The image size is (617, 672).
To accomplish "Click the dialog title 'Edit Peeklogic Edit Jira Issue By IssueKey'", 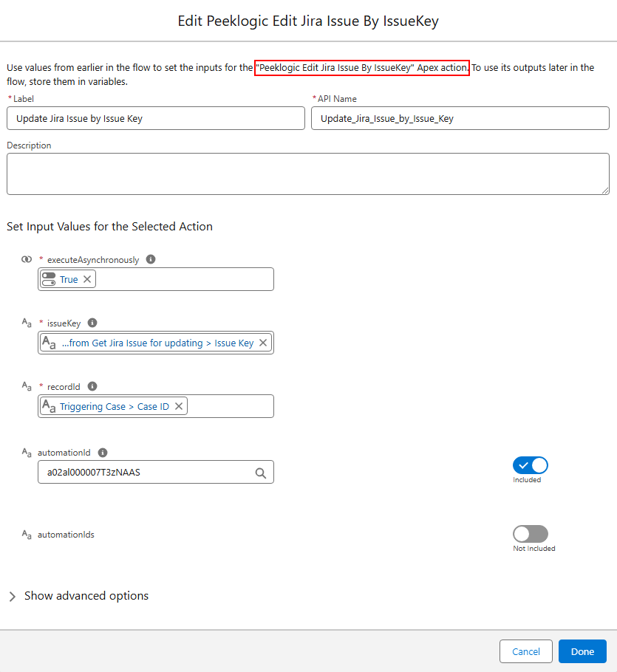I will [308, 21].
